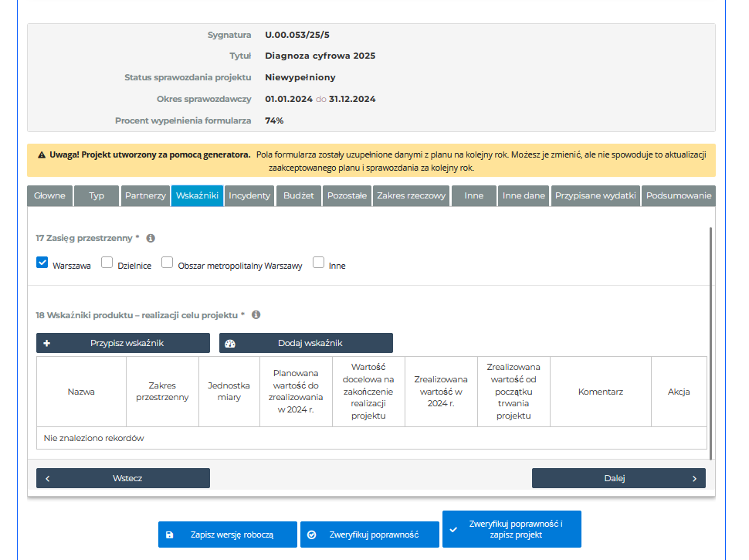Screen dimensions: 749x560
Task: Click the Zweryfikuj poprawność button
Action: 369,535
